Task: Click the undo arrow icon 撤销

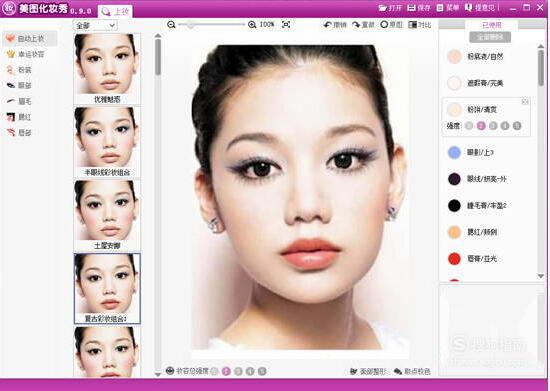Action: coord(328,25)
